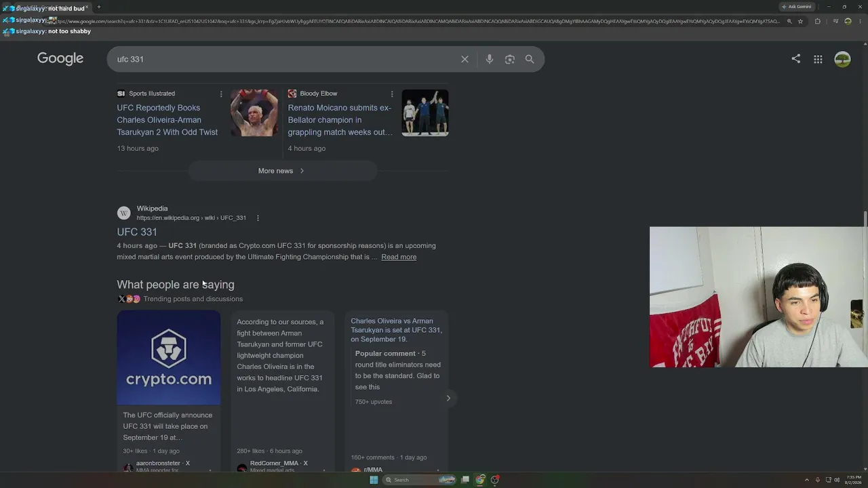Clear the search box with the X icon
The height and width of the screenshot is (488, 868).
pos(465,59)
